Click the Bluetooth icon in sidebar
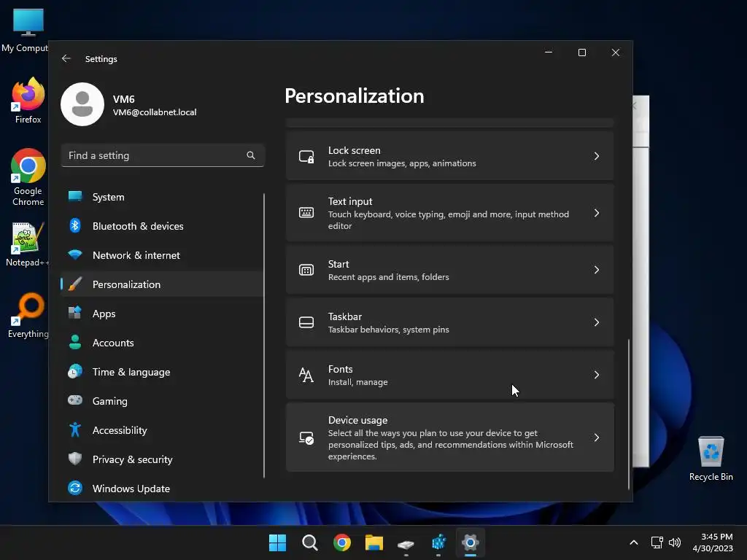The image size is (747, 560). click(x=75, y=225)
